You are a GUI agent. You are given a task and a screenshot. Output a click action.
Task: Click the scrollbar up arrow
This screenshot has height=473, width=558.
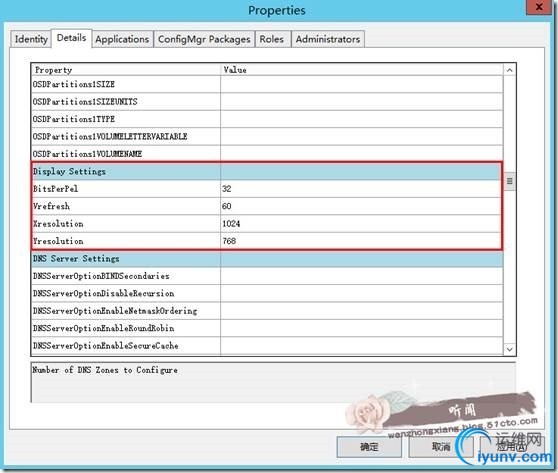click(510, 70)
